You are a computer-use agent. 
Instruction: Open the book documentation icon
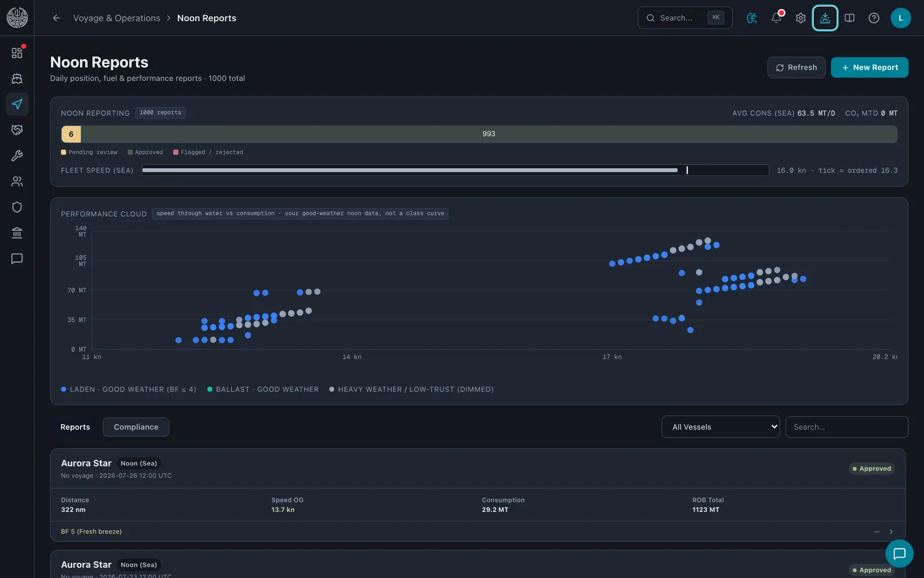(850, 18)
